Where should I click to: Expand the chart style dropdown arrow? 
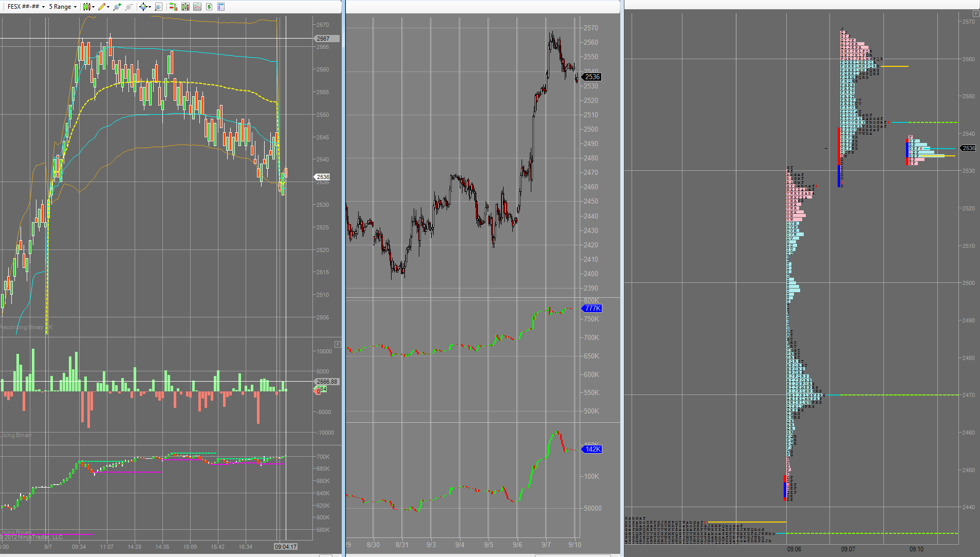(x=93, y=7)
